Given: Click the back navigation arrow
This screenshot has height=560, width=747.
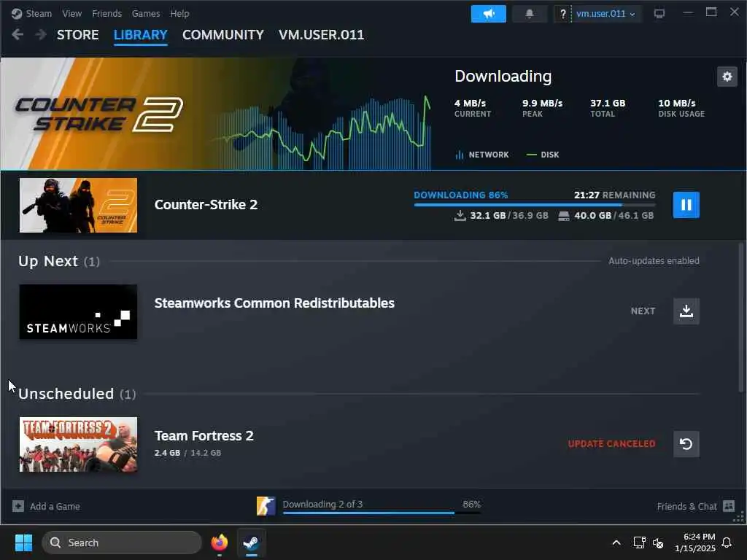Looking at the screenshot, I should (x=18, y=34).
